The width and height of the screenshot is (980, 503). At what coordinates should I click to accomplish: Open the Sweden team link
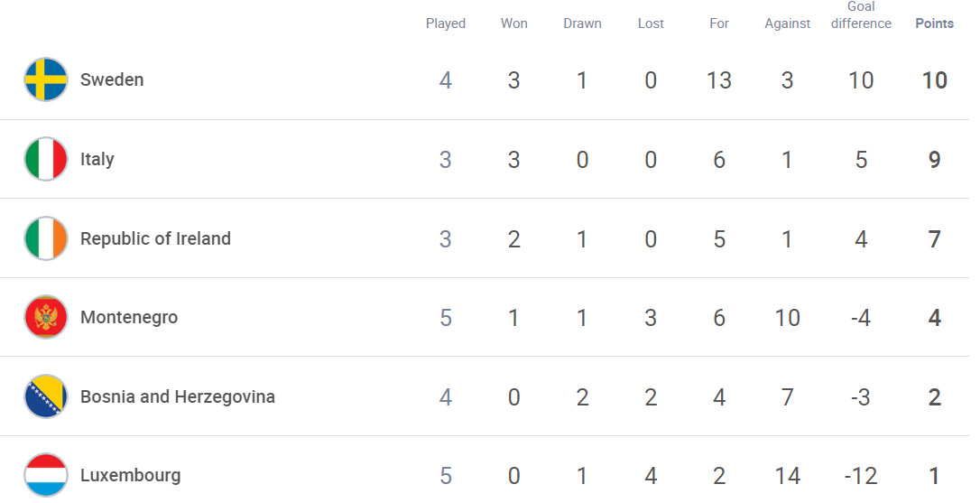coord(112,79)
